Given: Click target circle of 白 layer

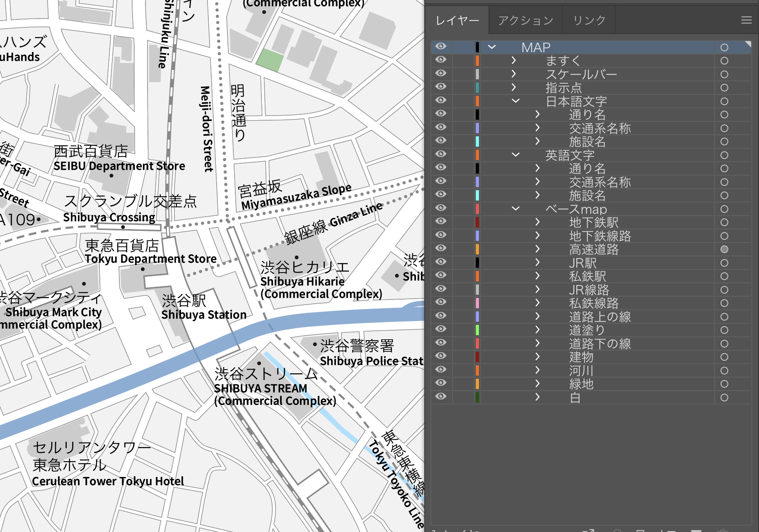Looking at the screenshot, I should (x=724, y=397).
